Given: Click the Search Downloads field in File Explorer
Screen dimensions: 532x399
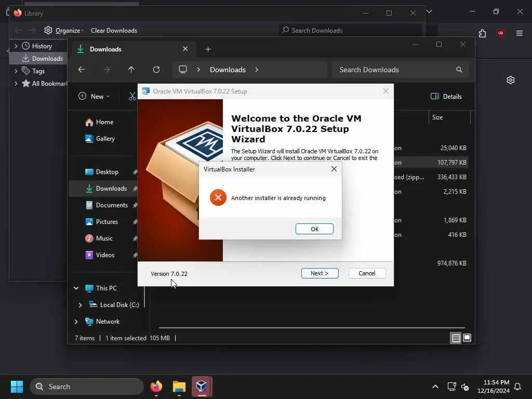Looking at the screenshot, I should (x=401, y=70).
